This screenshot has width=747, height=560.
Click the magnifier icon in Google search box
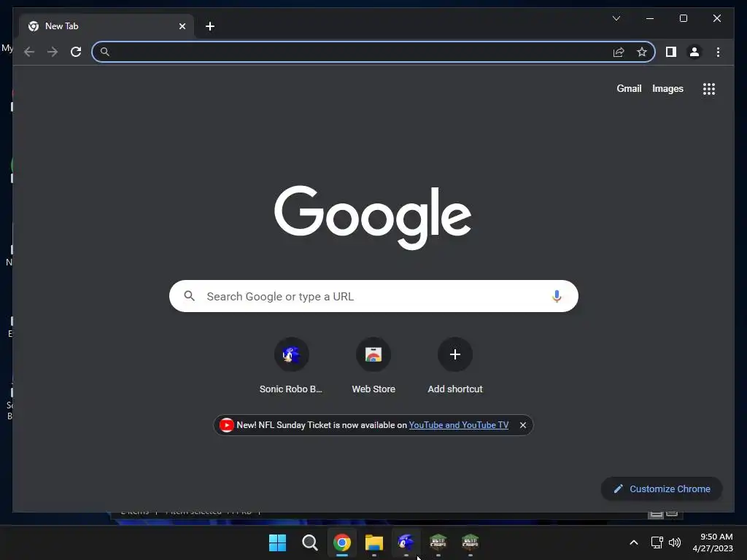click(189, 296)
